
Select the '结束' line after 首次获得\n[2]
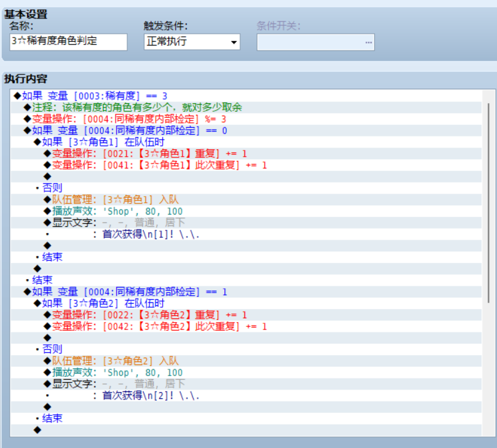coord(246,419)
